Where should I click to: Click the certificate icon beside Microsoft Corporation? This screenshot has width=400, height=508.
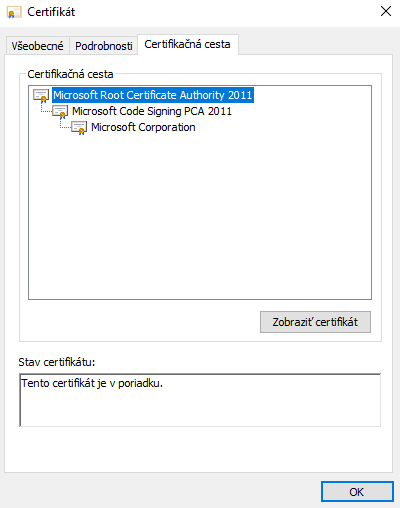click(x=79, y=128)
